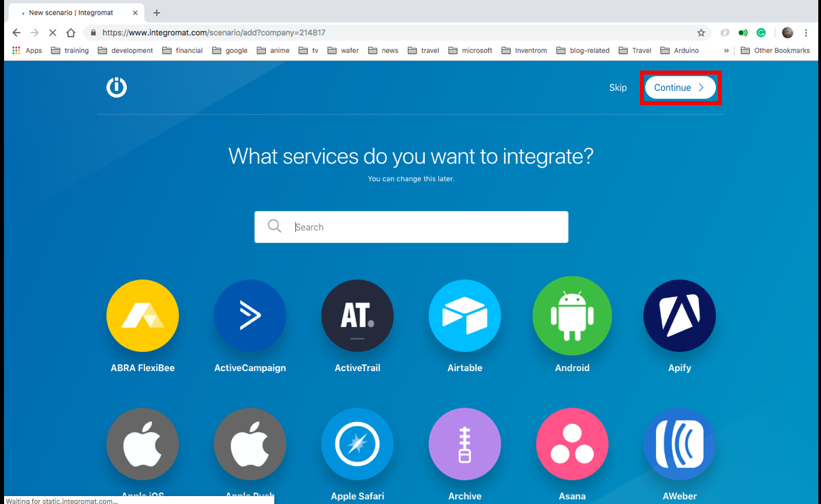Pick the ActiveTrail service icon
The image size is (821, 504).
coord(358,315)
